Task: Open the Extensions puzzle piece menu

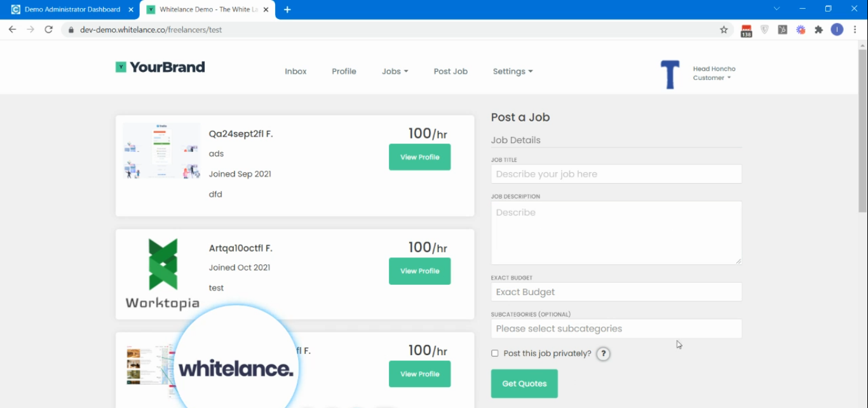Action: (818, 30)
